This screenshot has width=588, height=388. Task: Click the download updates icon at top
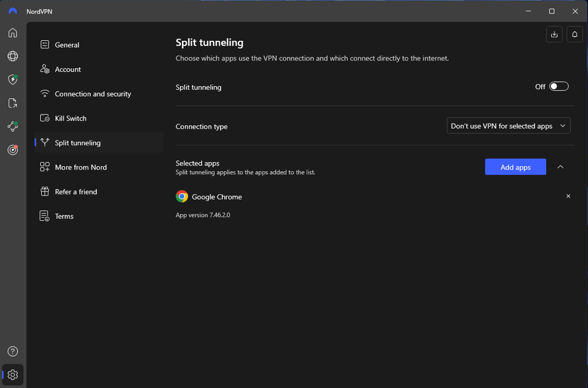(x=554, y=34)
